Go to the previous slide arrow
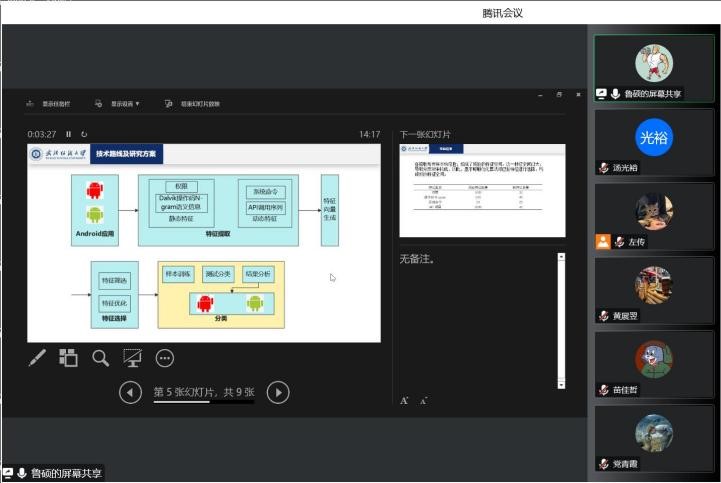Viewport: 721px width, 483px height. click(130, 393)
